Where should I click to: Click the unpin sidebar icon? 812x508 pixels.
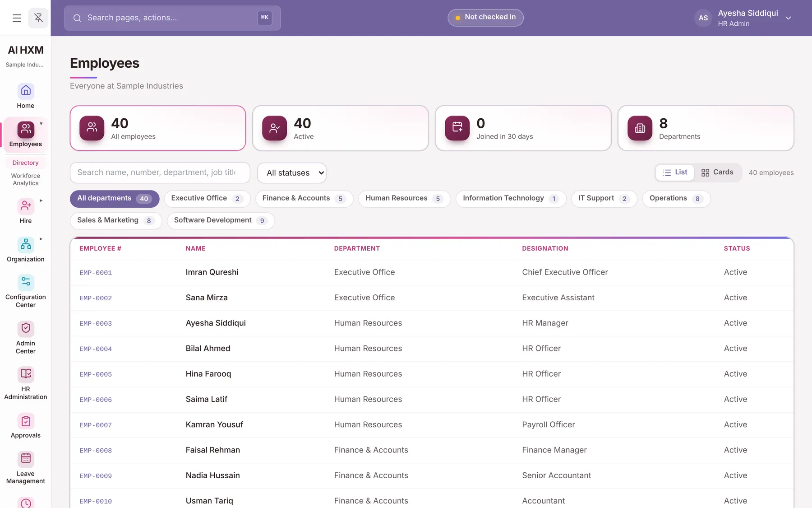click(x=38, y=18)
